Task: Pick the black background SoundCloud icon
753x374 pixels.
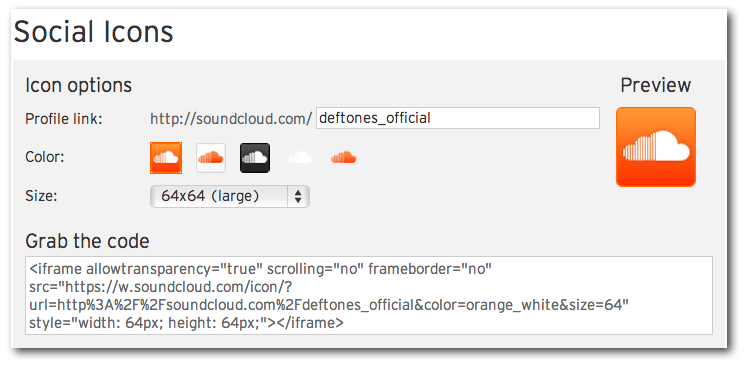Action: click(x=255, y=158)
